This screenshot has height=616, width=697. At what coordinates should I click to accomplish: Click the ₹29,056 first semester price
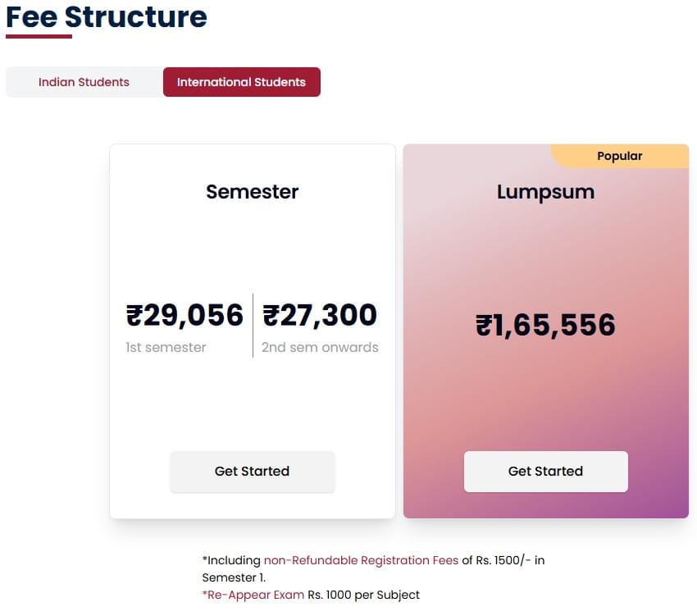pyautogui.click(x=184, y=315)
